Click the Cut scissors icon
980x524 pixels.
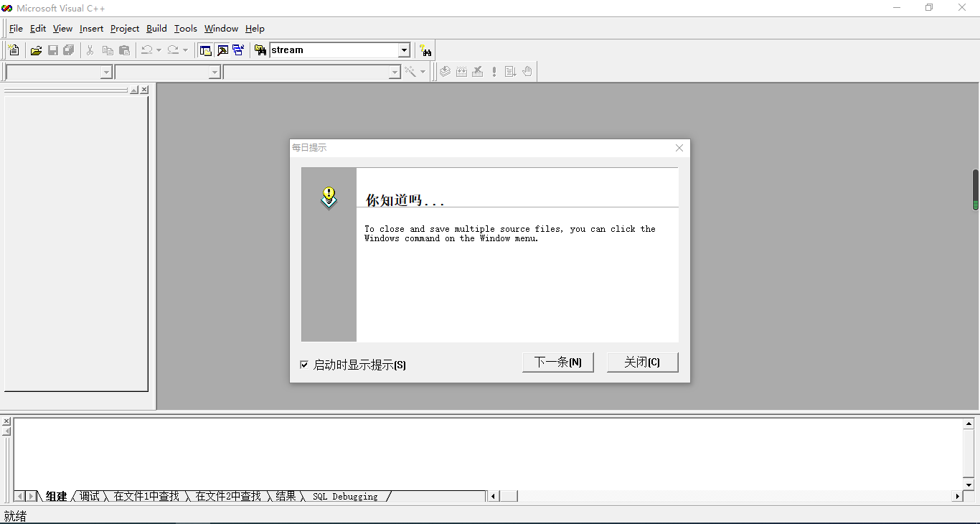[x=90, y=50]
